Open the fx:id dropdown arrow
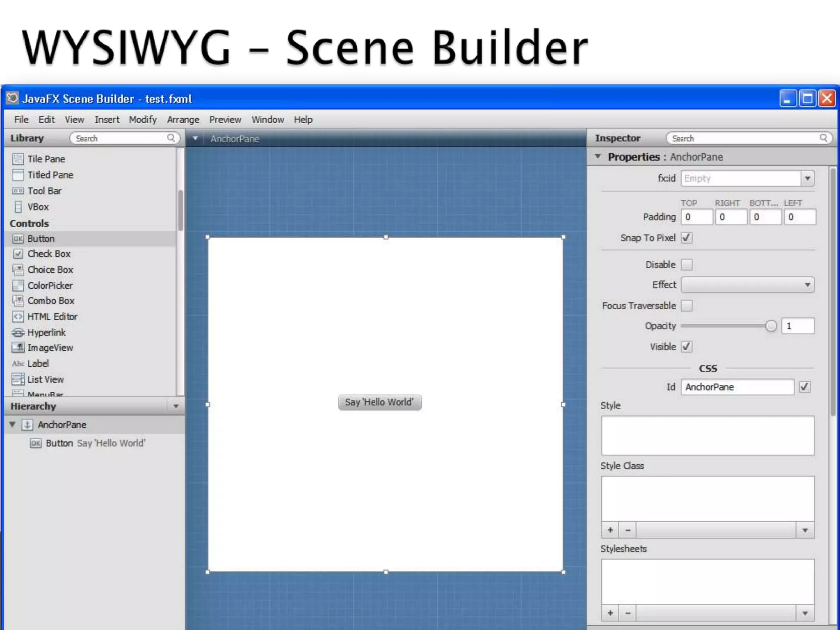The height and width of the screenshot is (630, 840). (x=807, y=178)
